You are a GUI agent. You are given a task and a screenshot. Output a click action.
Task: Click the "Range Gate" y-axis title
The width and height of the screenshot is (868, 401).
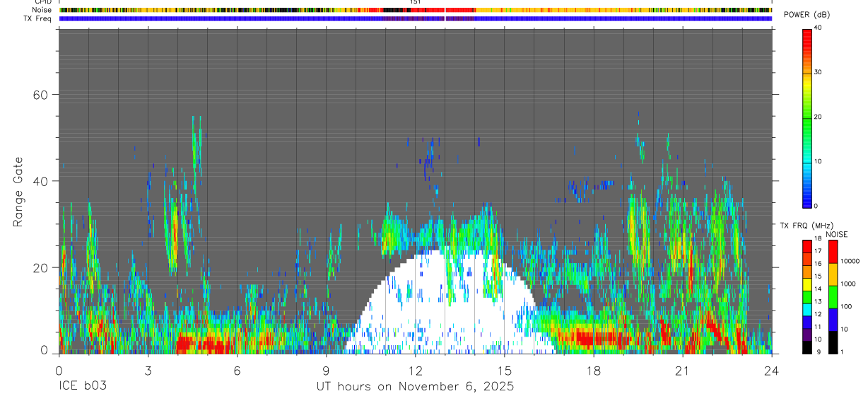[x=18, y=191]
